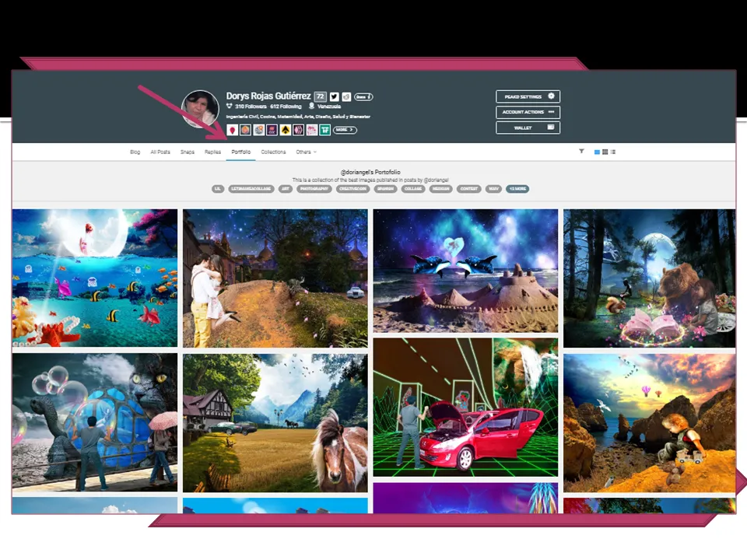Screen dimensions: 747x560
Task: Click the reputation badge showing 72
Action: [321, 96]
